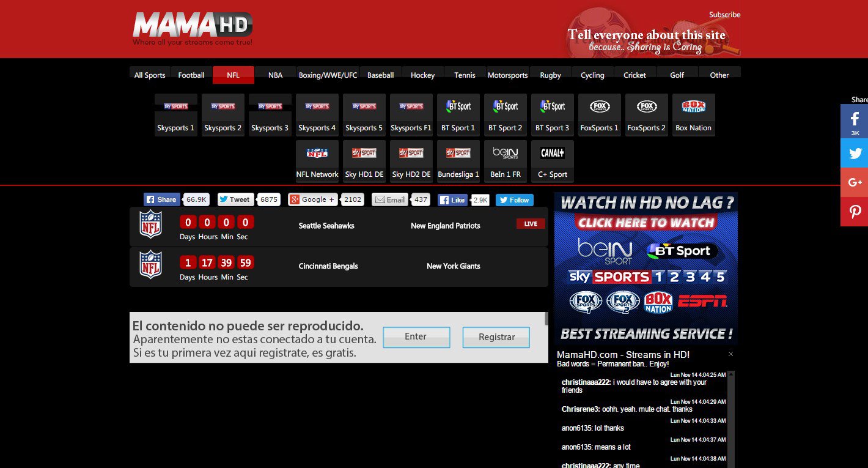
Task: Switch to the Hockey tab
Action: (x=422, y=75)
